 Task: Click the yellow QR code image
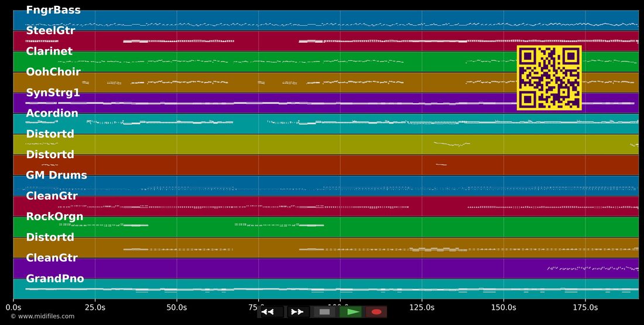pos(549,78)
